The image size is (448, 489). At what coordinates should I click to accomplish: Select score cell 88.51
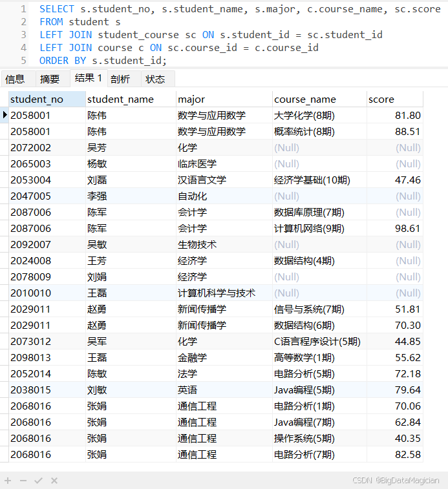click(x=394, y=132)
